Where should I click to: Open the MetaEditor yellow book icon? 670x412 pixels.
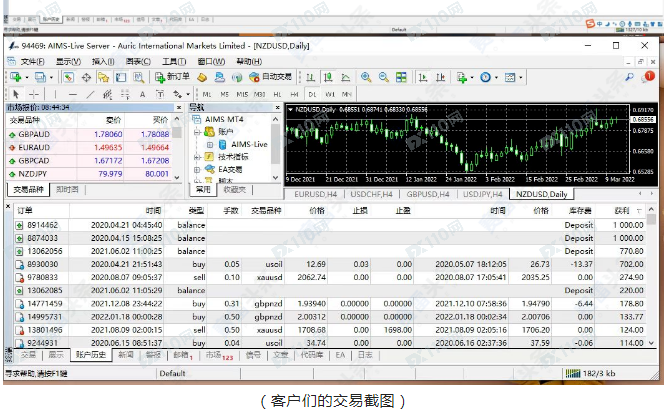(202, 77)
